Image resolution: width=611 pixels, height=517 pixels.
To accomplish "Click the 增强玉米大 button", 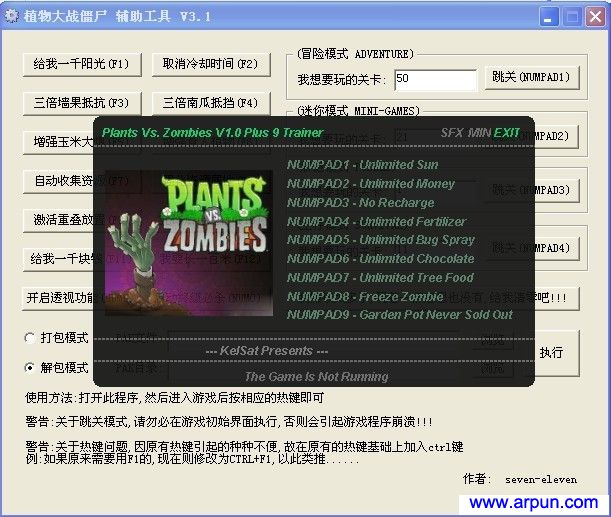I will [x=58, y=142].
